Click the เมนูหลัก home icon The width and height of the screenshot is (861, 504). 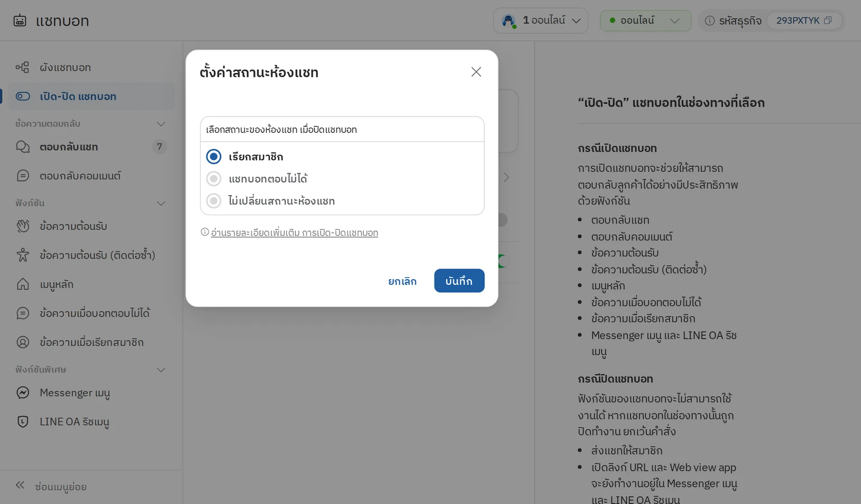tap(22, 284)
